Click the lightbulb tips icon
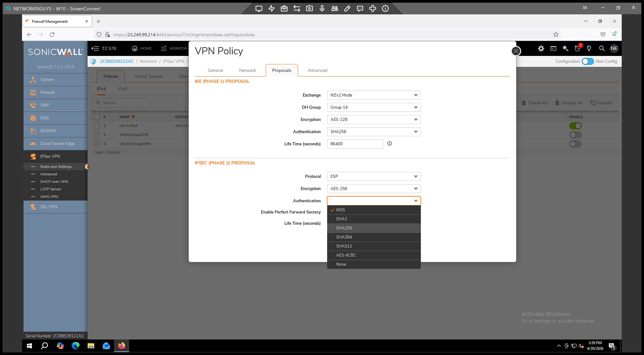Image resolution: width=644 pixels, height=355 pixels. pos(589,49)
